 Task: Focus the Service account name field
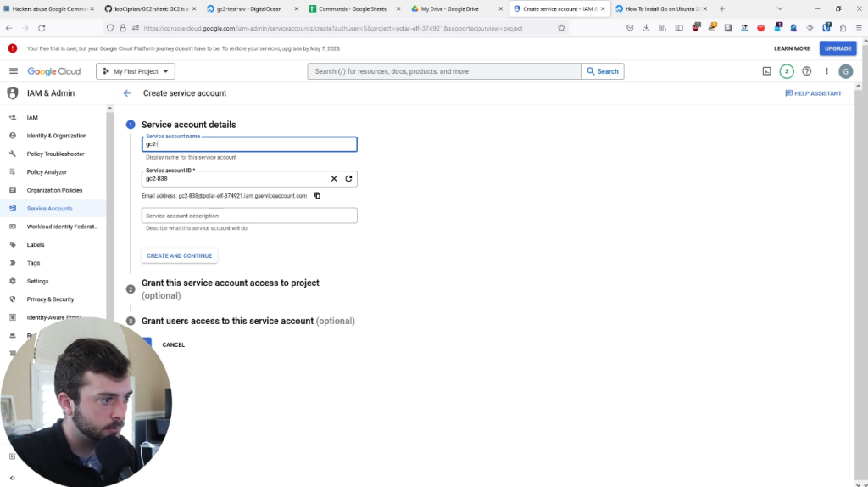(x=249, y=144)
